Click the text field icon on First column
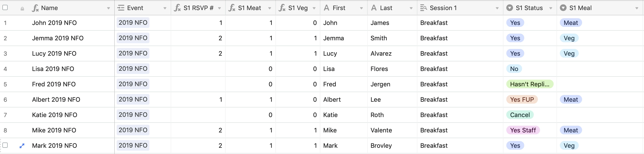This screenshot has height=154, width=644. pyautogui.click(x=327, y=8)
